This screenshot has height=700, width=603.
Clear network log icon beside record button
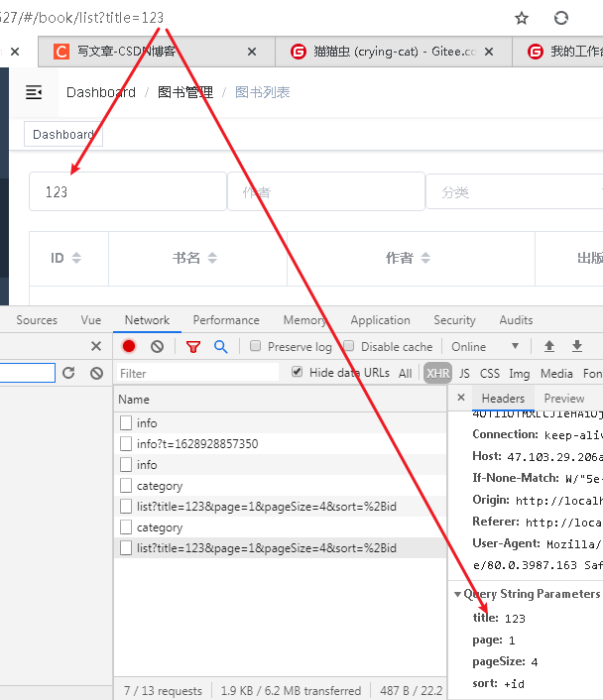pyautogui.click(x=157, y=346)
